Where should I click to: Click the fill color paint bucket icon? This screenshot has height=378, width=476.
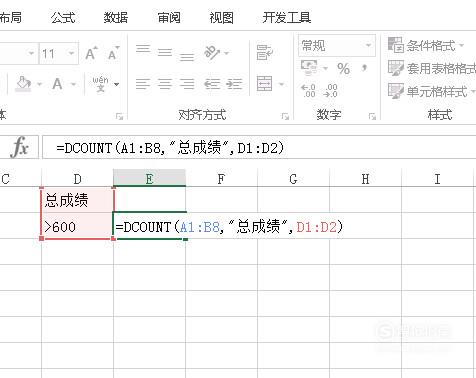click(23, 84)
